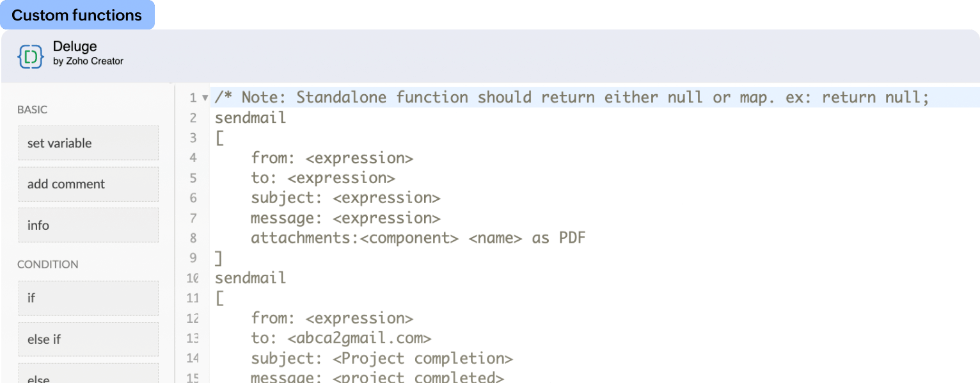Click the first sendmail keyword on line 2

pos(250,118)
